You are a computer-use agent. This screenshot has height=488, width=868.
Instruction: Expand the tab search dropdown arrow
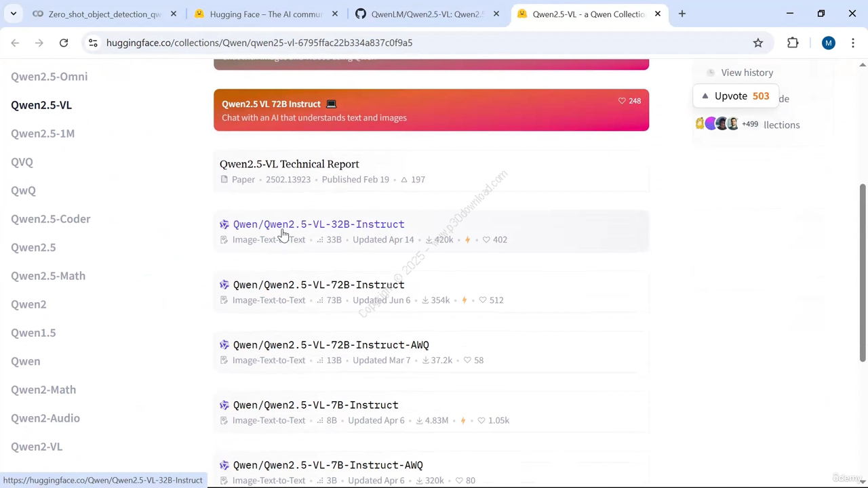click(13, 14)
